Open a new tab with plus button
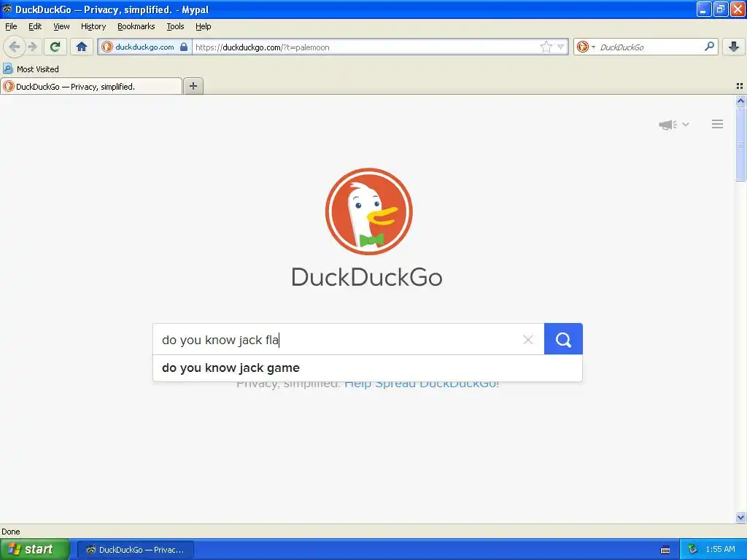The image size is (747, 560). pos(193,86)
